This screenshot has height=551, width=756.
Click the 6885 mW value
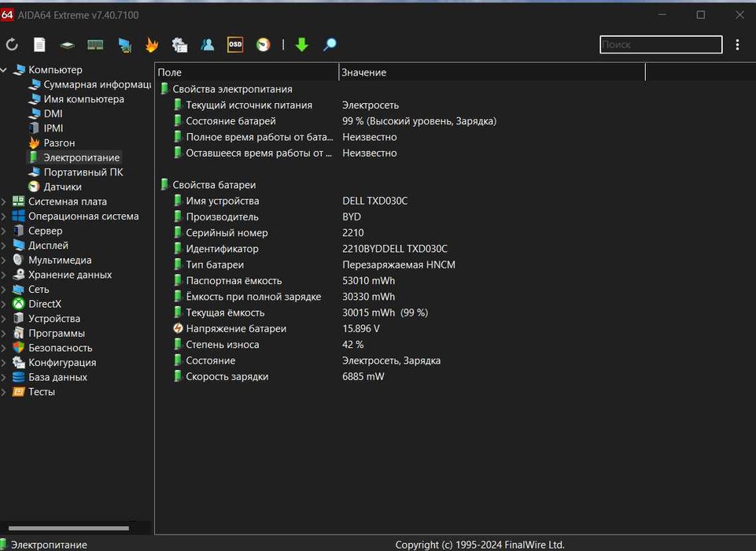pyautogui.click(x=363, y=376)
